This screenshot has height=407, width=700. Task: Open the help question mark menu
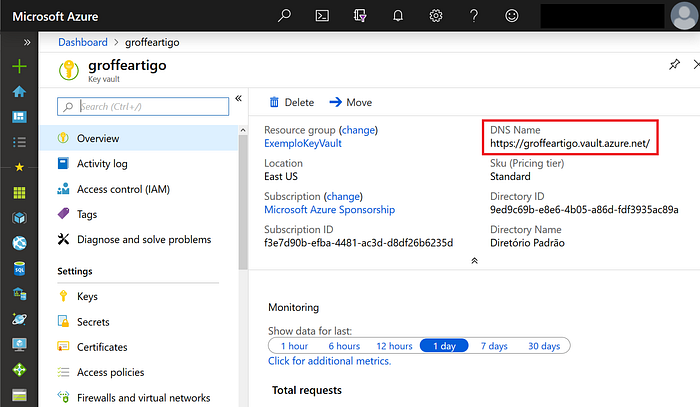click(x=474, y=16)
